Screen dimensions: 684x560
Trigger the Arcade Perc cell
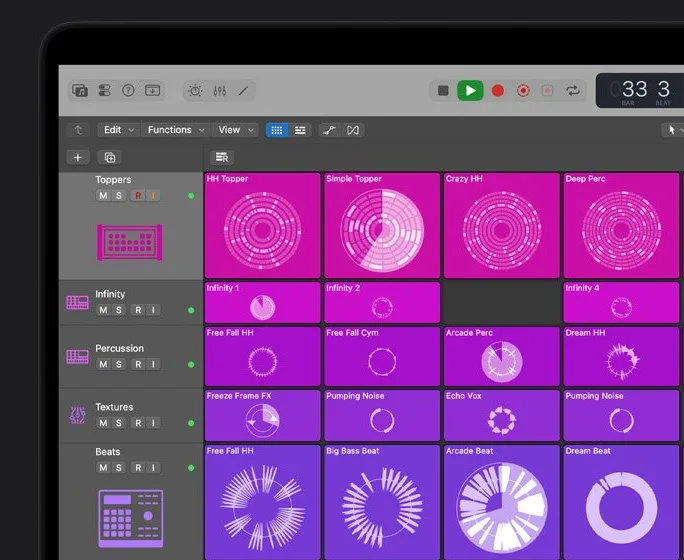502,356
